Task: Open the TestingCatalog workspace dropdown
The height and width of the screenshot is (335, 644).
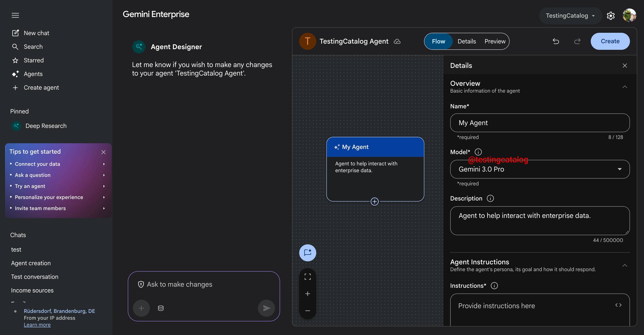Action: coord(570,16)
